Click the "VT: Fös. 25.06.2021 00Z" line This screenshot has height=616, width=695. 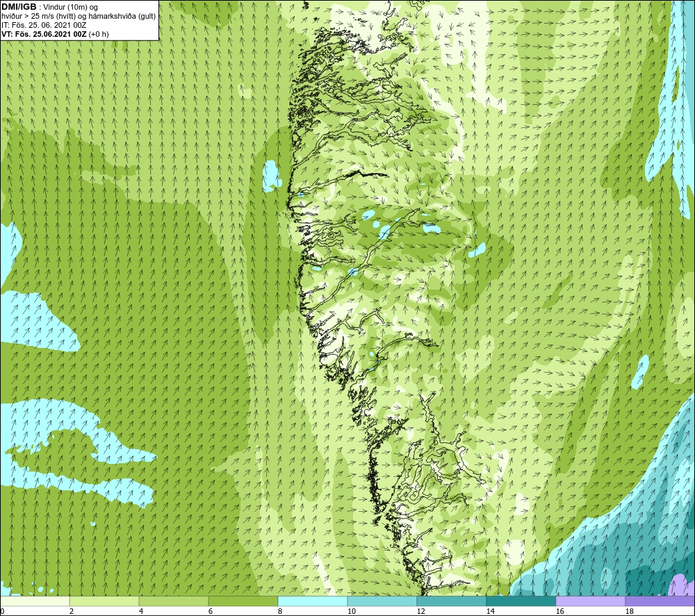coord(44,34)
